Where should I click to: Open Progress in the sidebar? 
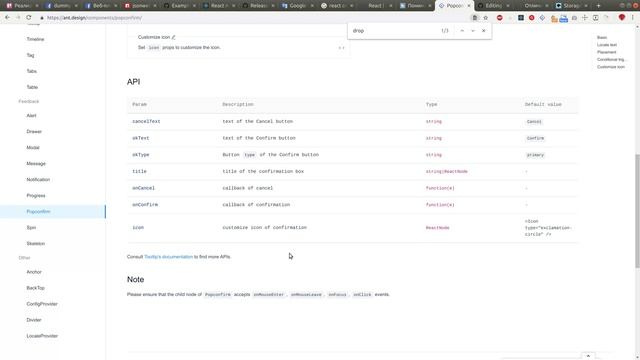point(36,196)
